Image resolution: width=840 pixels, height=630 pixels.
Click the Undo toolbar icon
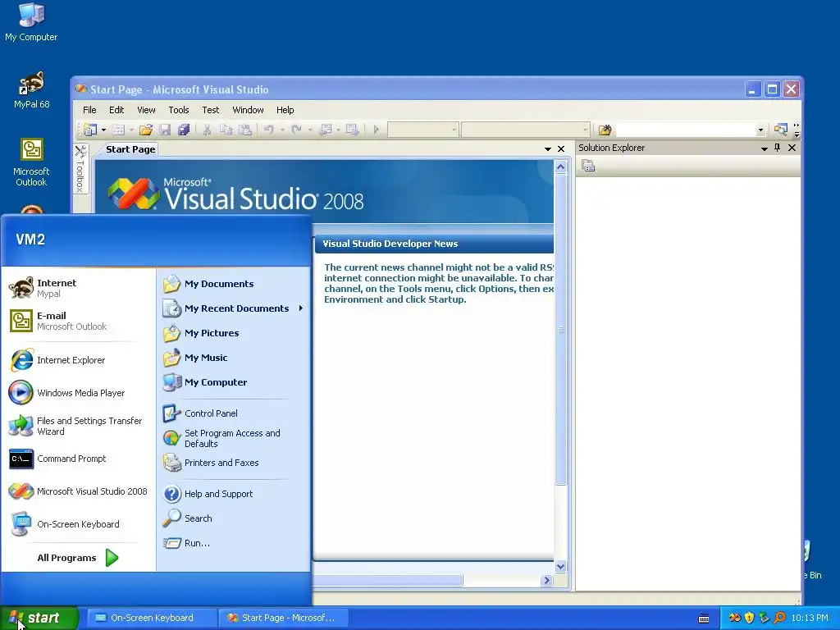[x=269, y=130]
